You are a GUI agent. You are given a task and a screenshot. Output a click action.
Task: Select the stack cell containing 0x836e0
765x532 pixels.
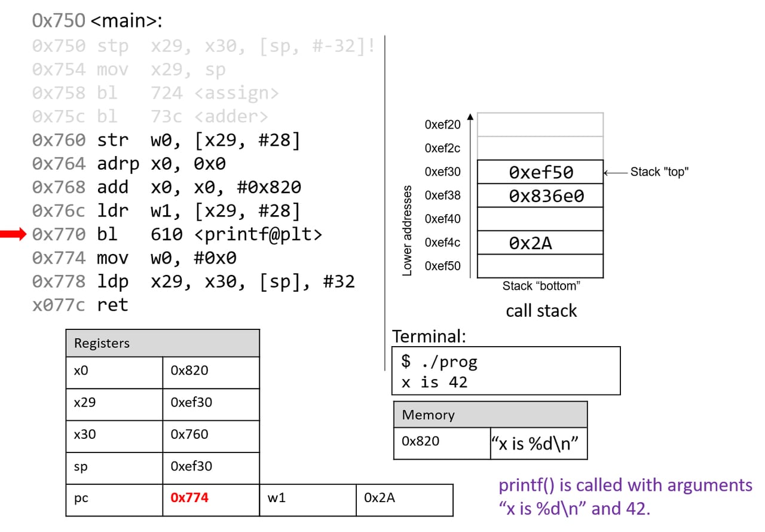point(541,195)
